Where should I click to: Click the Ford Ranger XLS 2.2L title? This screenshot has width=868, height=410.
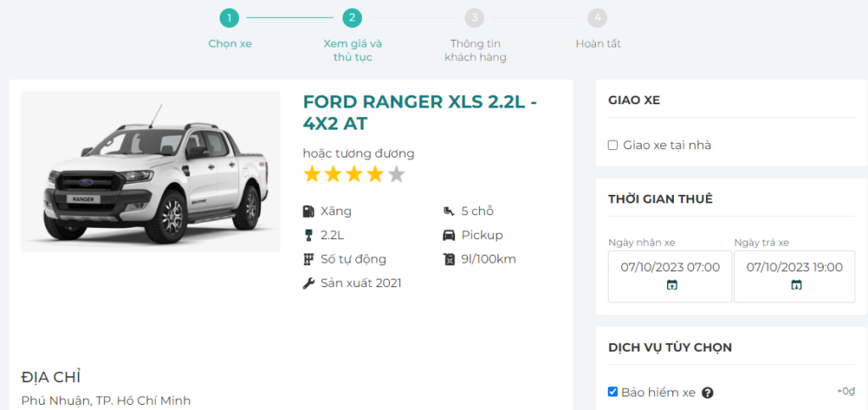click(x=420, y=113)
